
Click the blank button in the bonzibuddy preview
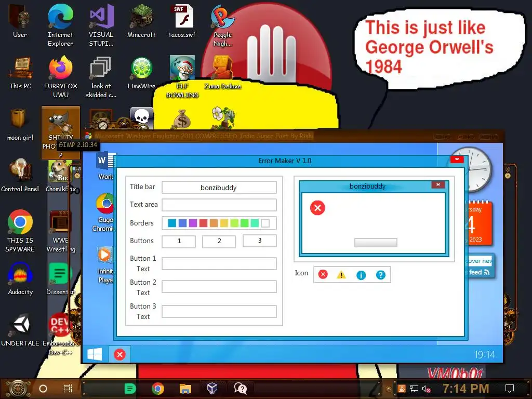376,242
